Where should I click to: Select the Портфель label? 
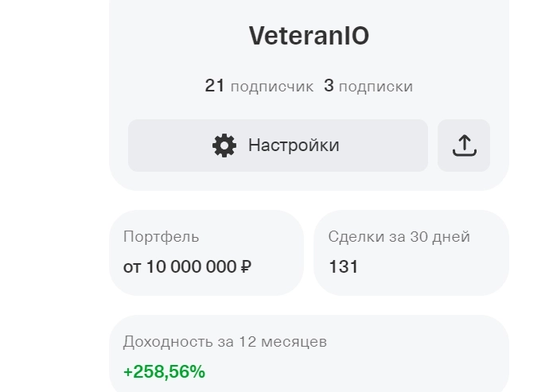point(162,237)
